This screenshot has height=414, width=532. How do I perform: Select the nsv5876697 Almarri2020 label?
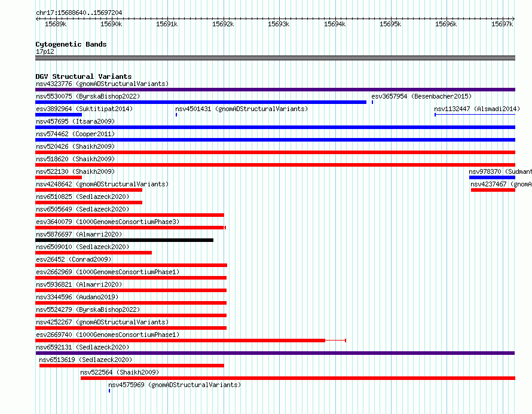[79, 234]
